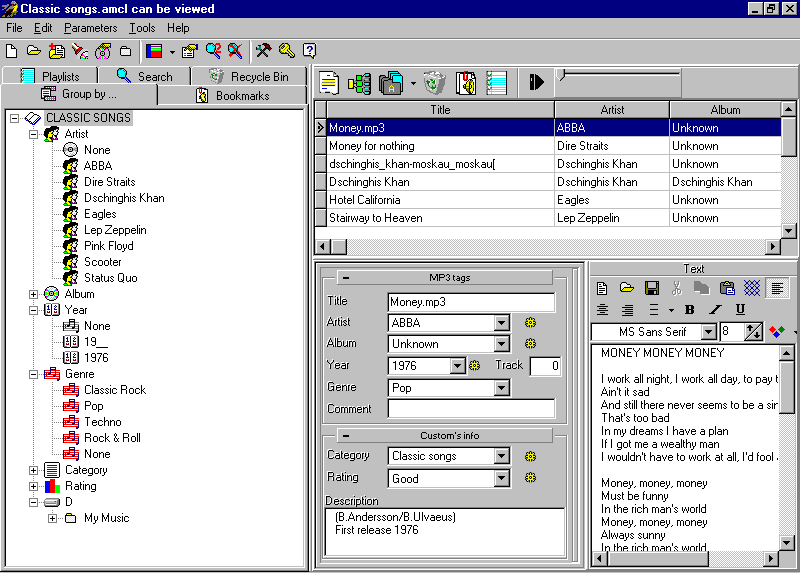Switch to the Playlists tab

click(50, 77)
